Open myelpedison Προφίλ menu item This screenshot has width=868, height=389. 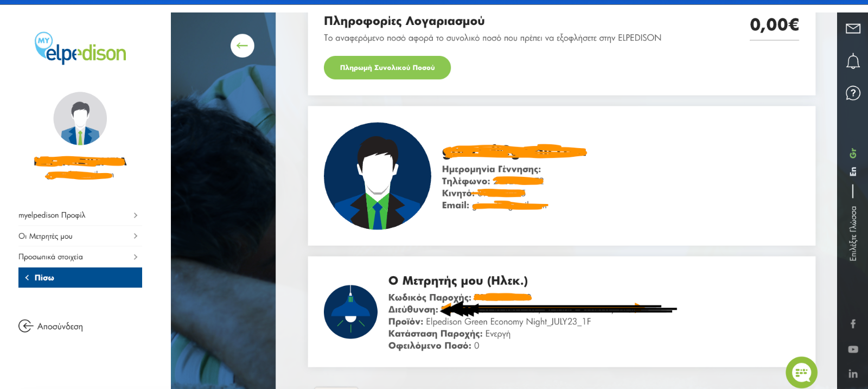(80, 215)
